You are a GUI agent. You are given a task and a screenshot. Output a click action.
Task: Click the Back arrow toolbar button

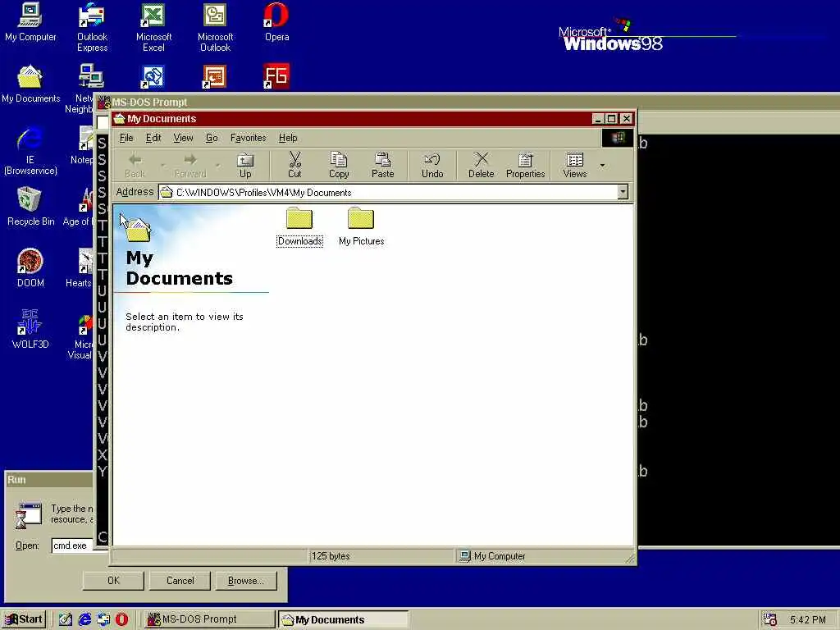[135, 165]
